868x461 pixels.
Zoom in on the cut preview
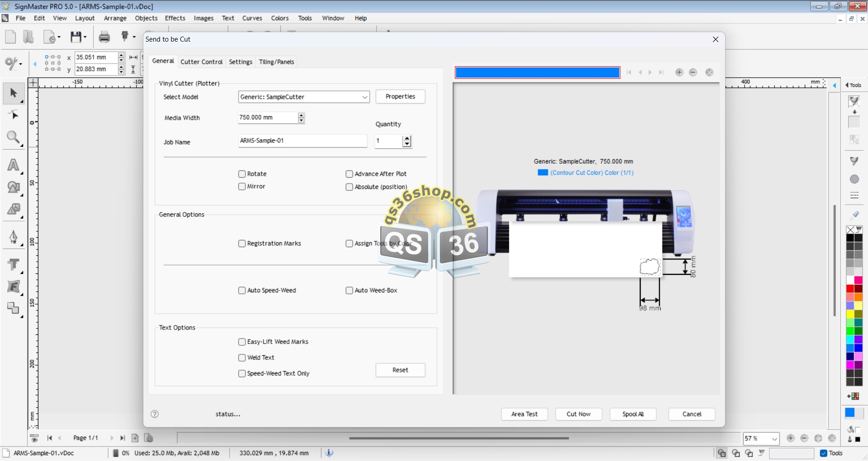click(x=679, y=72)
